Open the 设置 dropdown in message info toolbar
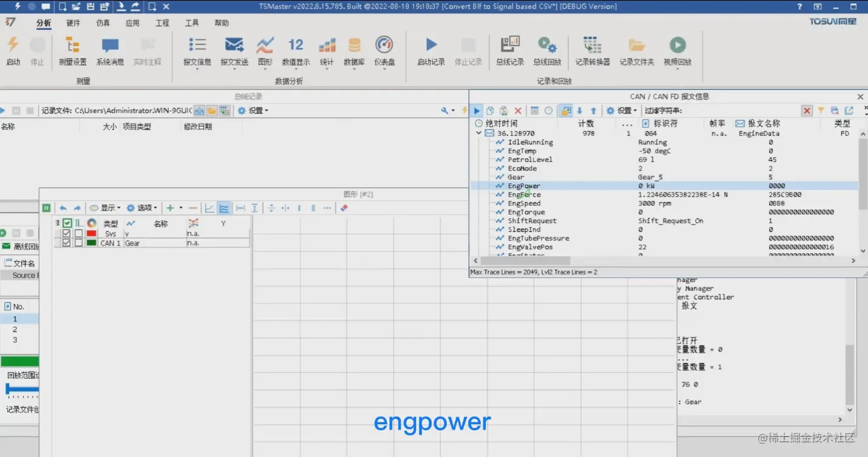 tap(622, 110)
